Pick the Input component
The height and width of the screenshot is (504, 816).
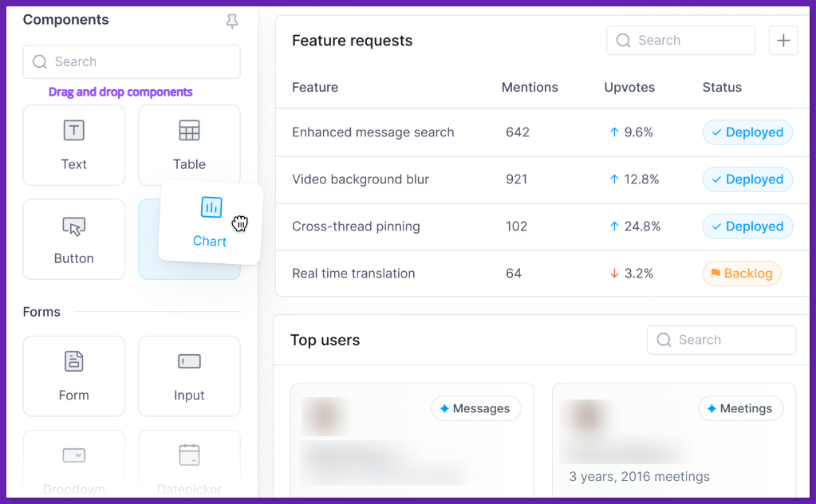coord(189,376)
